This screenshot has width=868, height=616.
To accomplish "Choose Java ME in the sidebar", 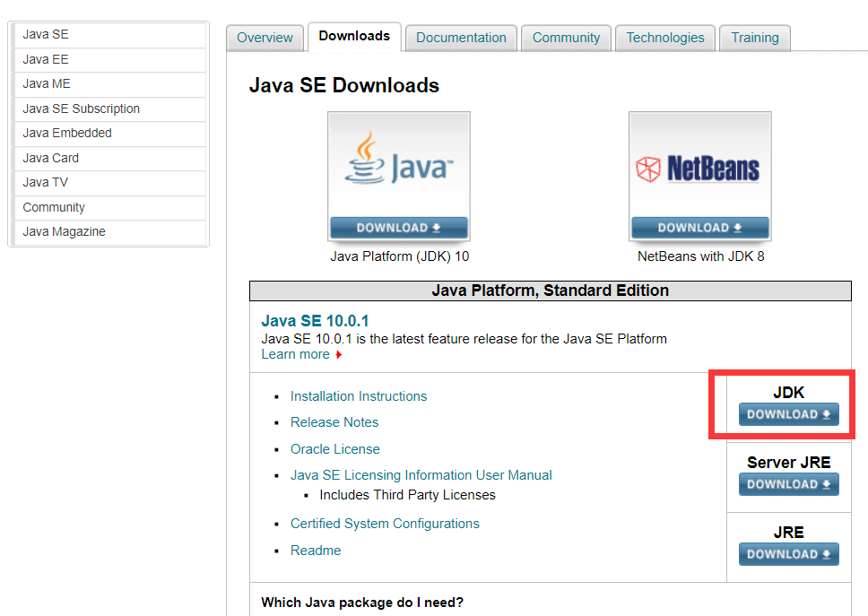I will tap(108, 83).
